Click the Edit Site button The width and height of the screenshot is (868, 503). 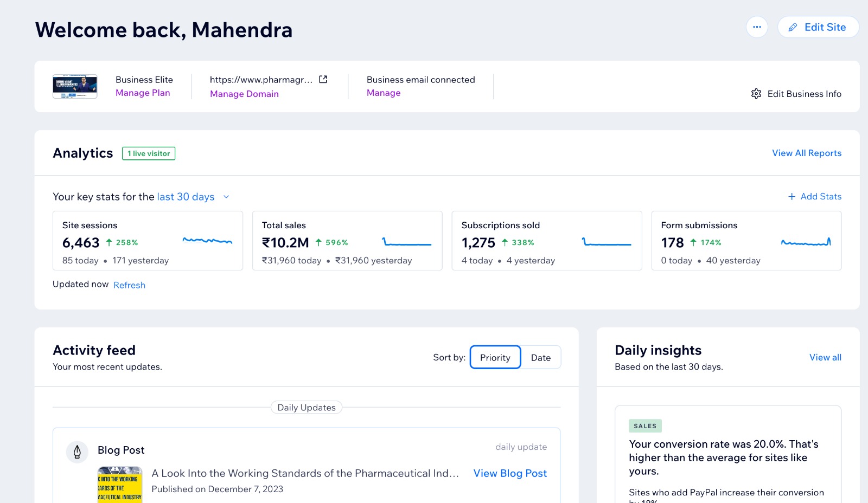(x=818, y=27)
